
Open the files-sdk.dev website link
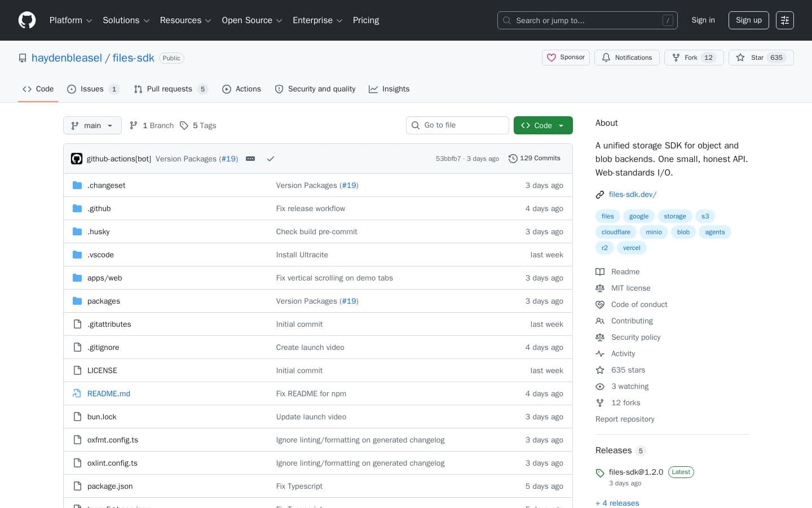pyautogui.click(x=633, y=195)
